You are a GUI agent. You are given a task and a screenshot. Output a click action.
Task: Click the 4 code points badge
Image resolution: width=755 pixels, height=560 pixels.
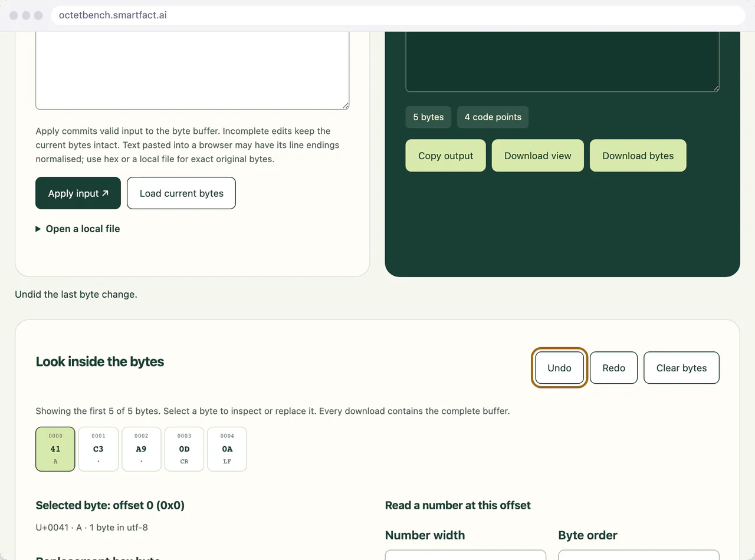pos(493,117)
